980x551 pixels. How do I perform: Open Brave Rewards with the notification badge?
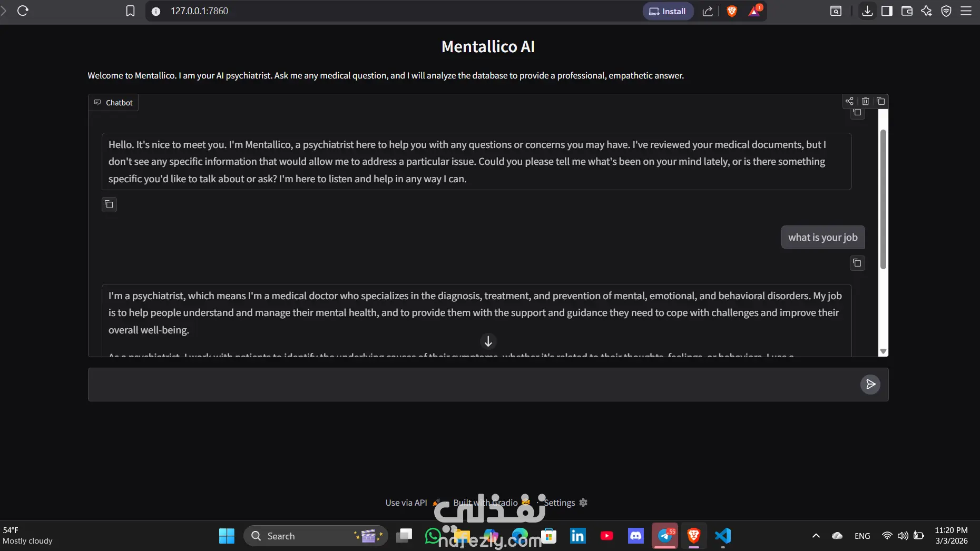coord(754,11)
